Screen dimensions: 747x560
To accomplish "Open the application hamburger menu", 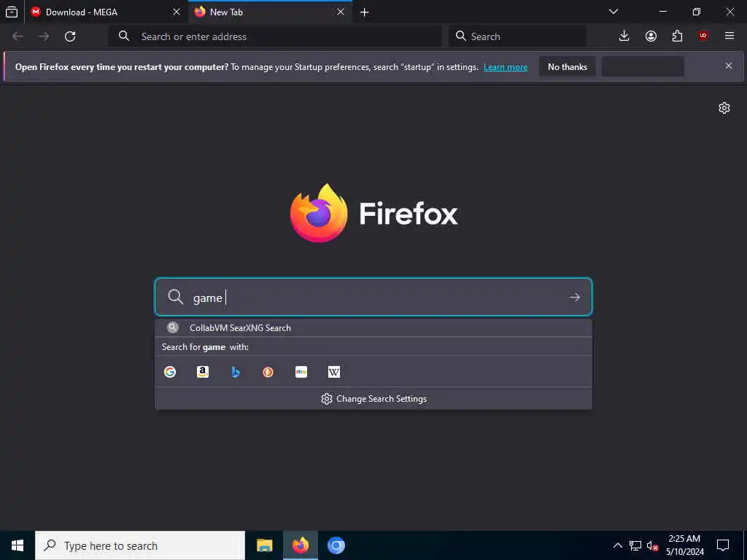I will click(729, 36).
